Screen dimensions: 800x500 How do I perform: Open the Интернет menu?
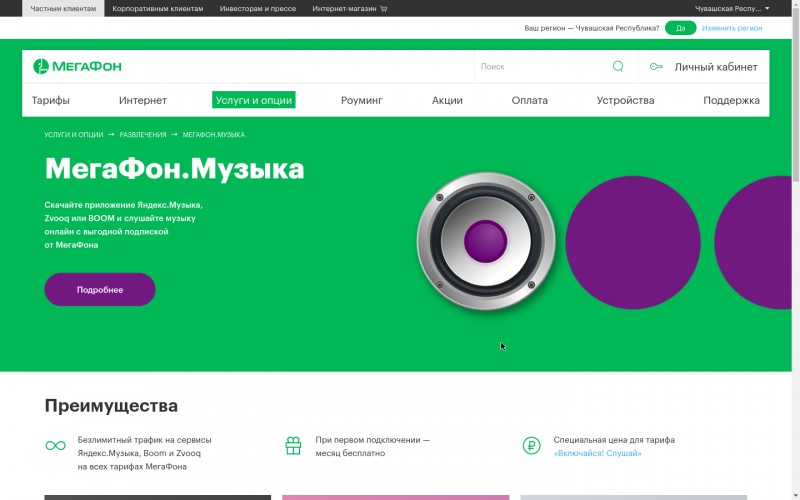[143, 101]
